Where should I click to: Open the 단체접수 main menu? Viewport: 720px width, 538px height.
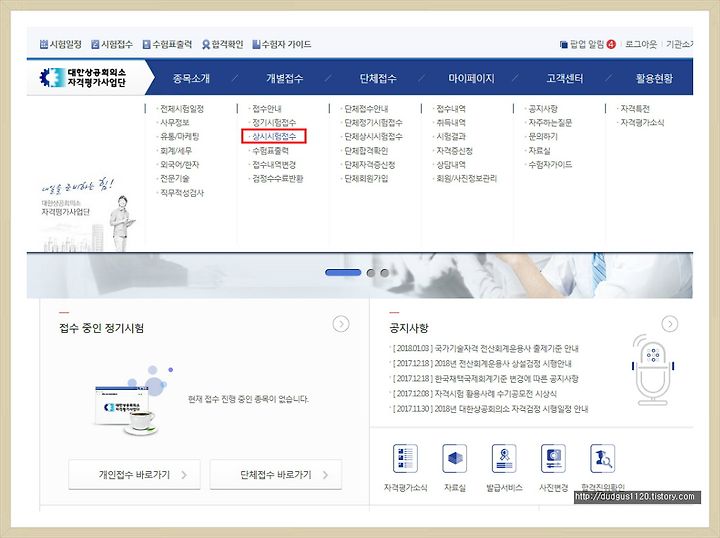[x=378, y=78]
